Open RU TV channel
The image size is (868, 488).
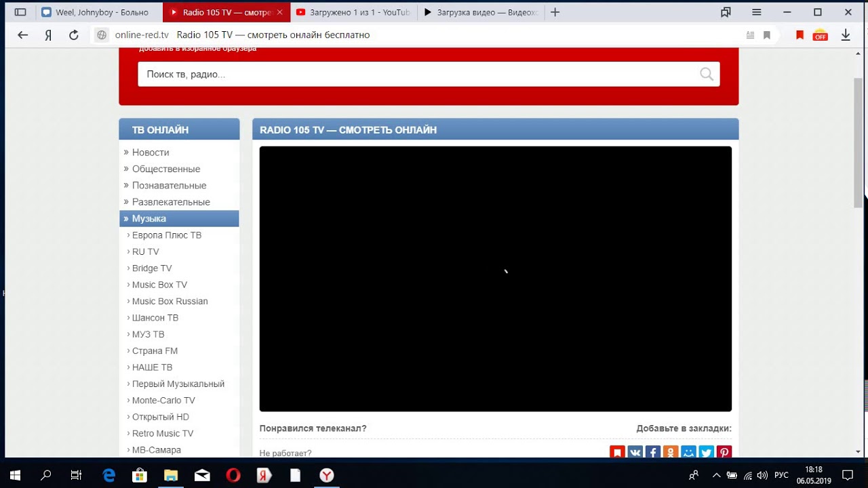click(x=146, y=251)
